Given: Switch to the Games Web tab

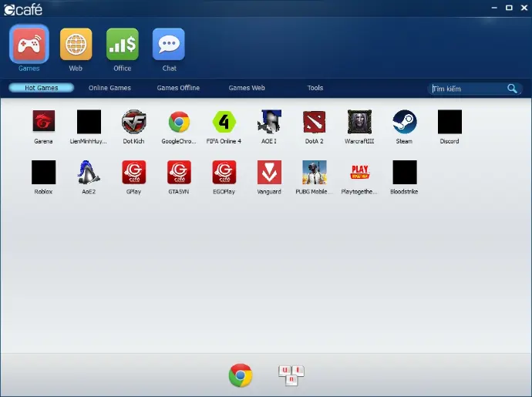Looking at the screenshot, I should coord(247,88).
